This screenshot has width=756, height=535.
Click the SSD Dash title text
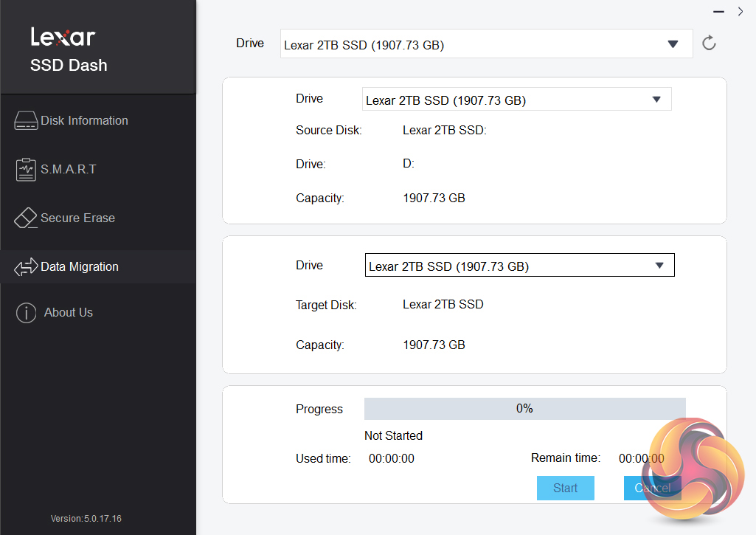(69, 65)
